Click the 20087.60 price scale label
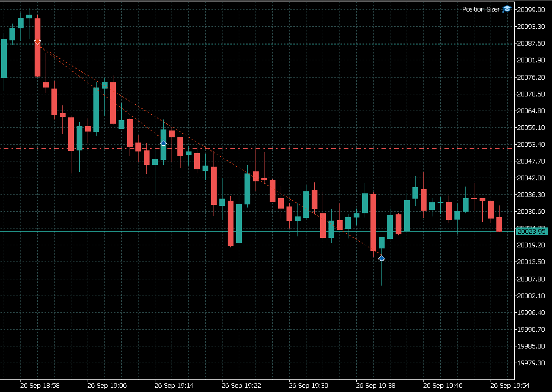 click(530, 43)
